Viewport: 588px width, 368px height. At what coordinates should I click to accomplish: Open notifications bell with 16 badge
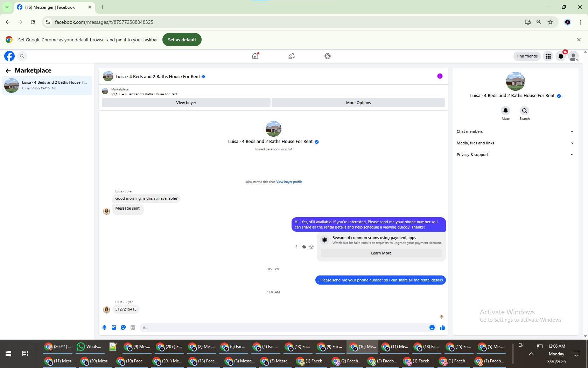point(561,56)
